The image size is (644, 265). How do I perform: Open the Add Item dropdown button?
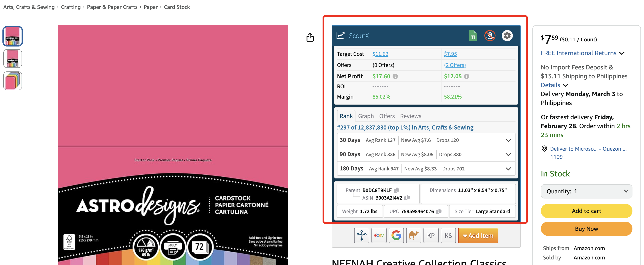[x=478, y=235]
